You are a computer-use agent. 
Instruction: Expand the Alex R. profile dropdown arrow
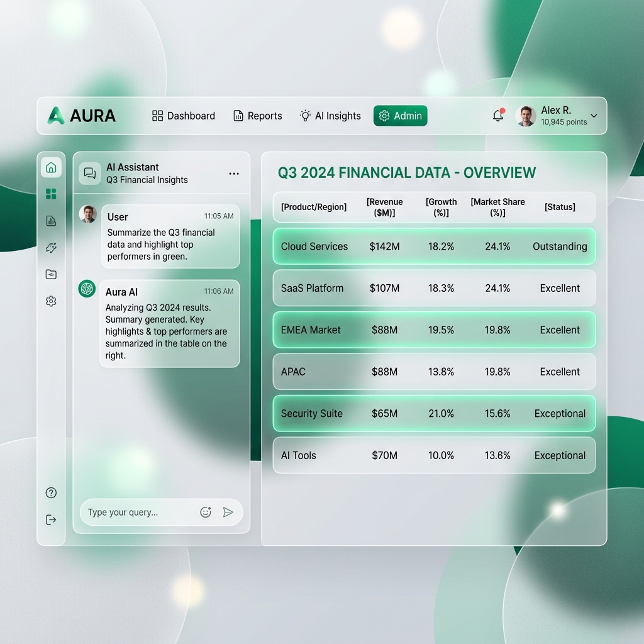594,116
